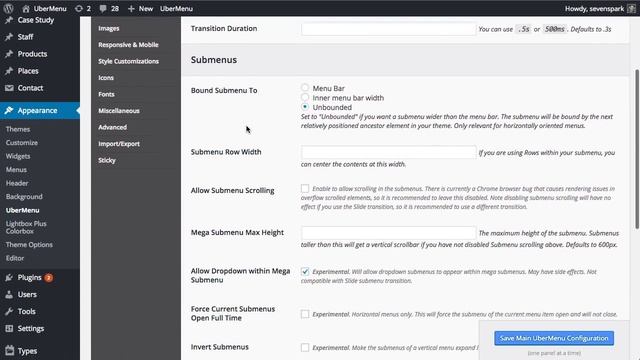The width and height of the screenshot is (640, 360).
Task: Open Background under Appearance
Action: pyautogui.click(x=24, y=197)
